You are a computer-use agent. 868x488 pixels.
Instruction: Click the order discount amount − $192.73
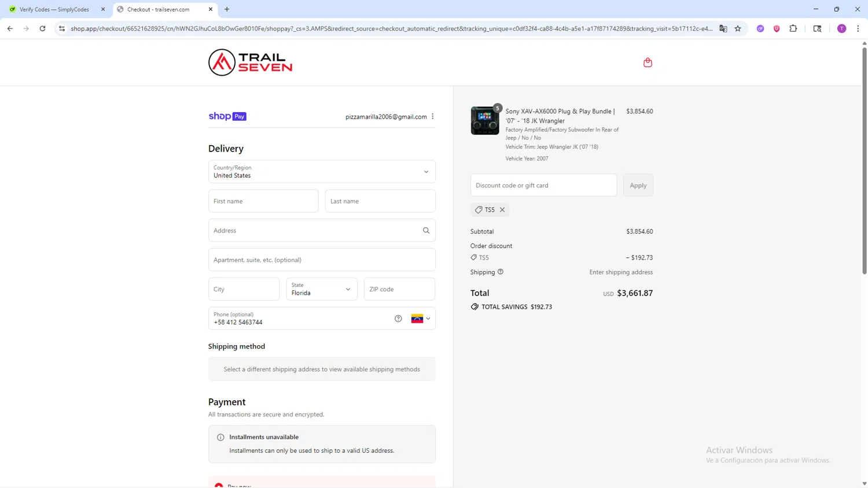click(639, 258)
